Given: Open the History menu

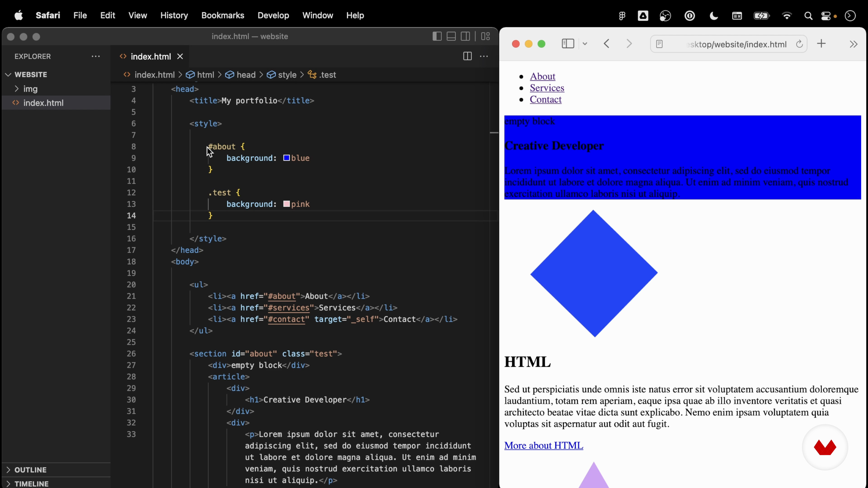Looking at the screenshot, I should click(174, 15).
